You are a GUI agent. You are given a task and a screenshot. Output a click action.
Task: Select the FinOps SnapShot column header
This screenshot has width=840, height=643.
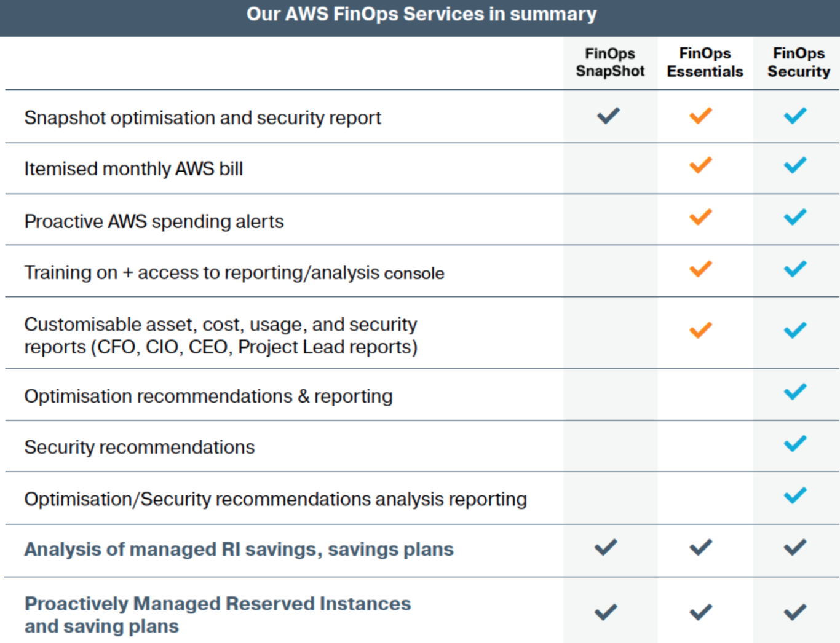coord(610,62)
